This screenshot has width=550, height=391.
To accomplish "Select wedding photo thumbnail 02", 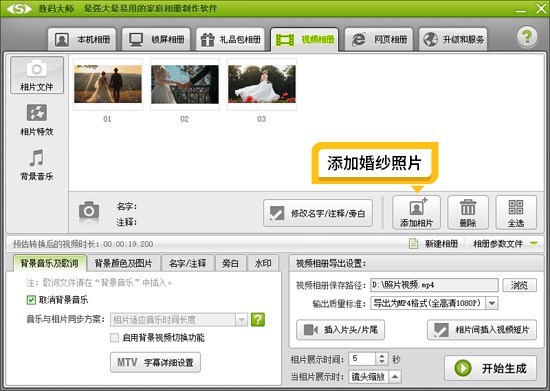I will click(x=185, y=84).
